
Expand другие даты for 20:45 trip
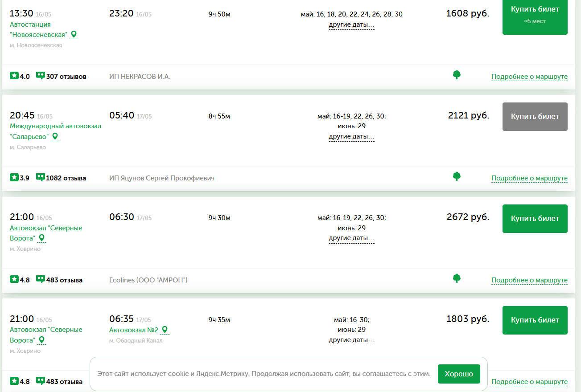351,137
